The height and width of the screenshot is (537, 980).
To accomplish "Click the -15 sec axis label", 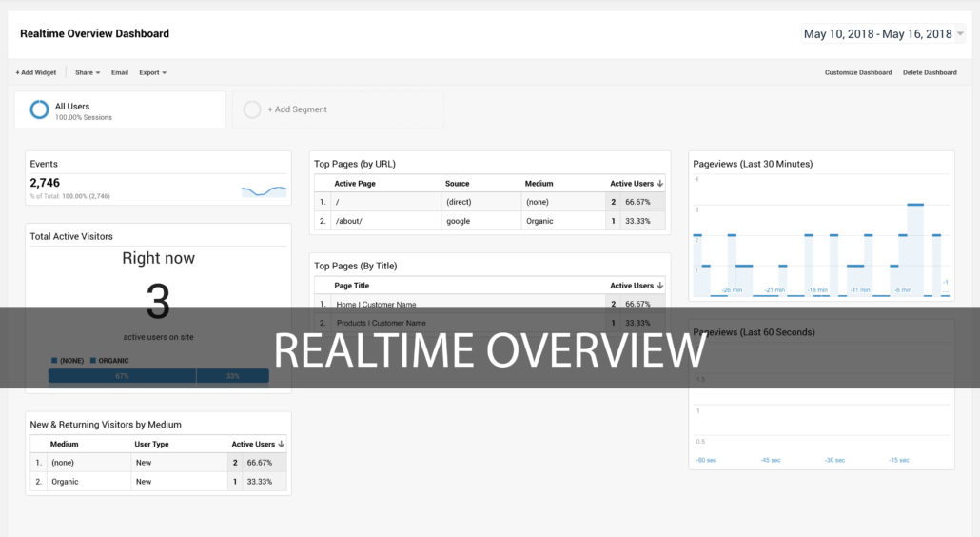I will pyautogui.click(x=899, y=460).
